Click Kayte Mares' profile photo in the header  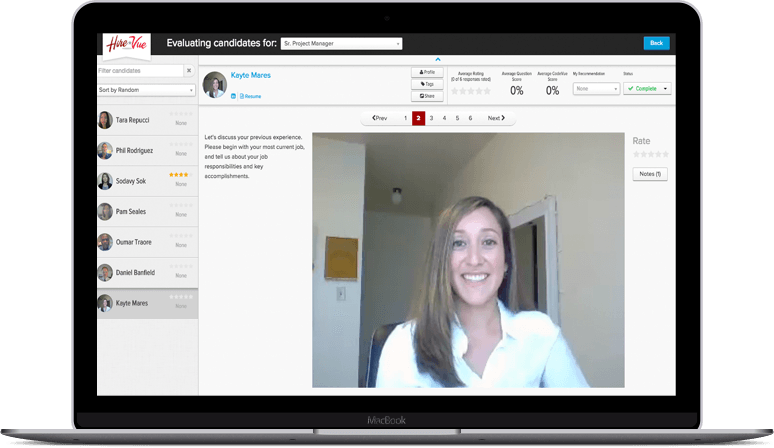[x=215, y=84]
